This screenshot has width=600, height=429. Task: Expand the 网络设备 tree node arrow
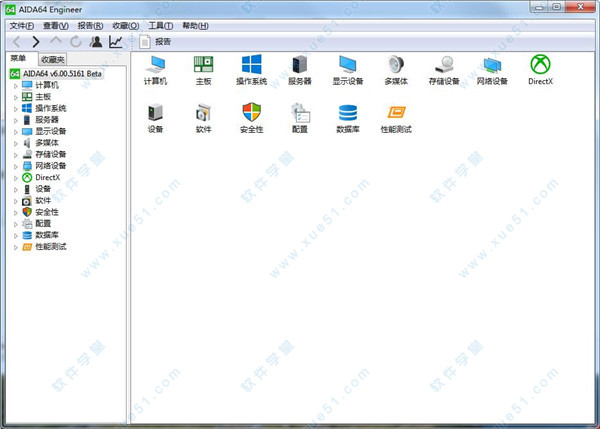[16, 166]
